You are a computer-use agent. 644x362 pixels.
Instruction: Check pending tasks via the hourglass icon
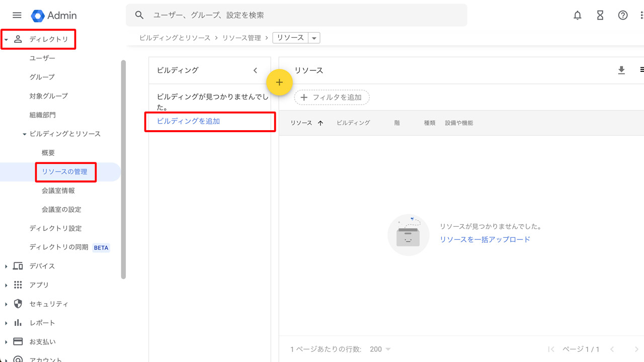(x=600, y=15)
